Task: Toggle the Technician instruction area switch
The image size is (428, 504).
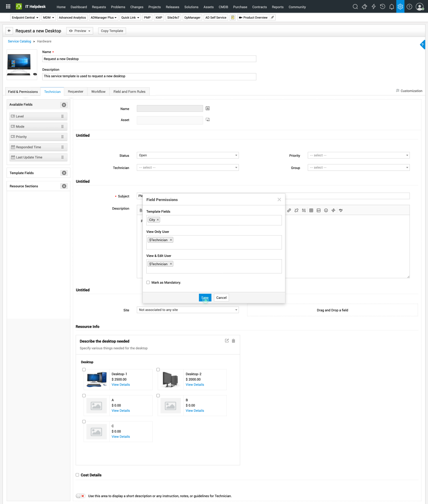Action: (80, 496)
